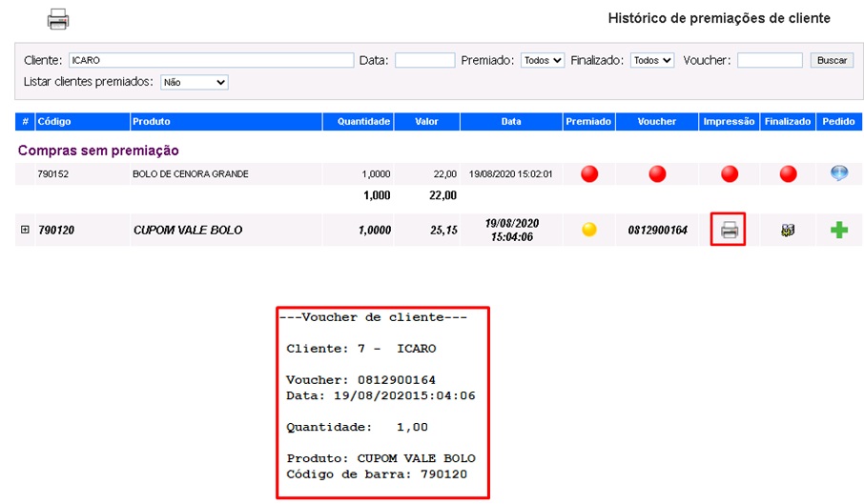
Task: Click the total quantity 1,000 in bold
Action: pyautogui.click(x=377, y=195)
